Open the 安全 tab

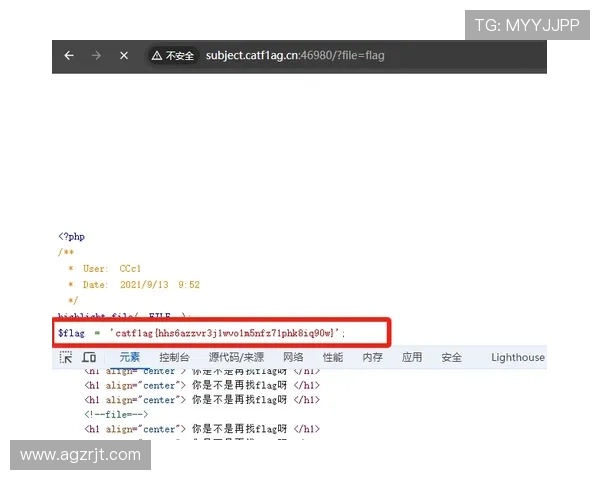coord(452,358)
